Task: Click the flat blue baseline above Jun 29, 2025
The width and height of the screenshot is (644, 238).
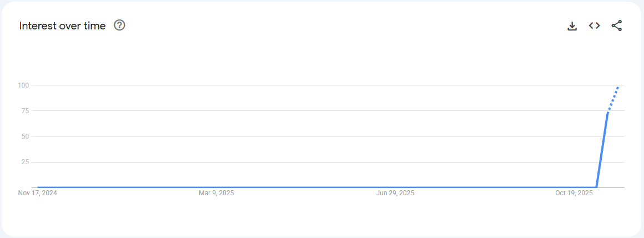Action: pos(395,188)
